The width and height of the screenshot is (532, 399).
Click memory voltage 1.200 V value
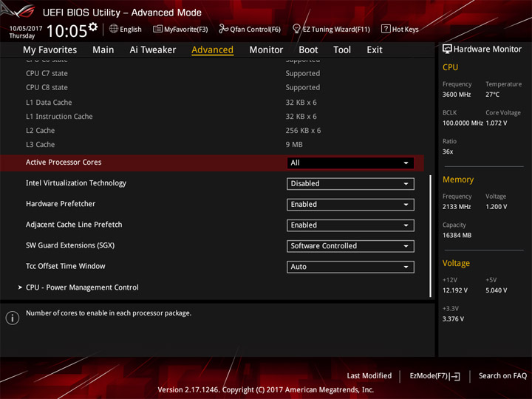(497, 207)
